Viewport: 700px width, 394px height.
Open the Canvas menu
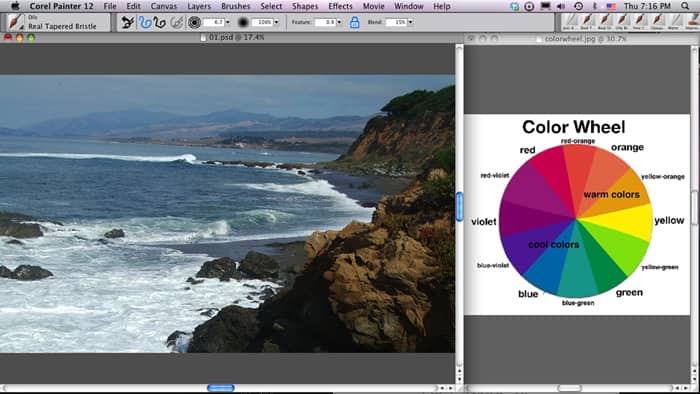pos(163,6)
